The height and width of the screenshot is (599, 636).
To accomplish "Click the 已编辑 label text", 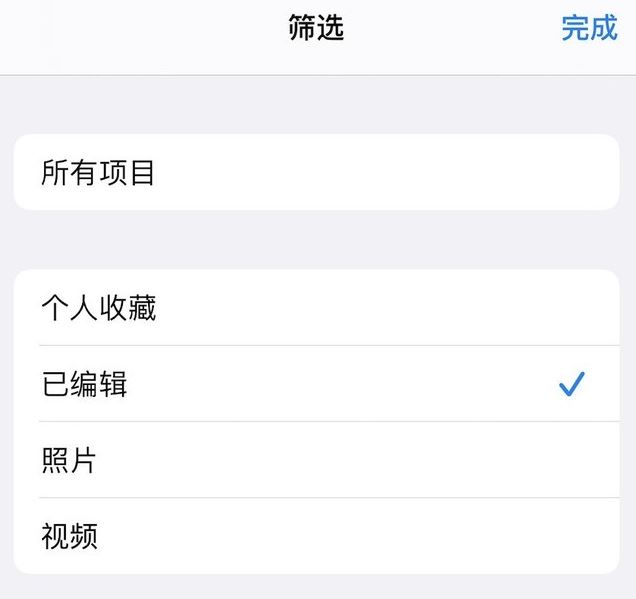I will tap(84, 384).
